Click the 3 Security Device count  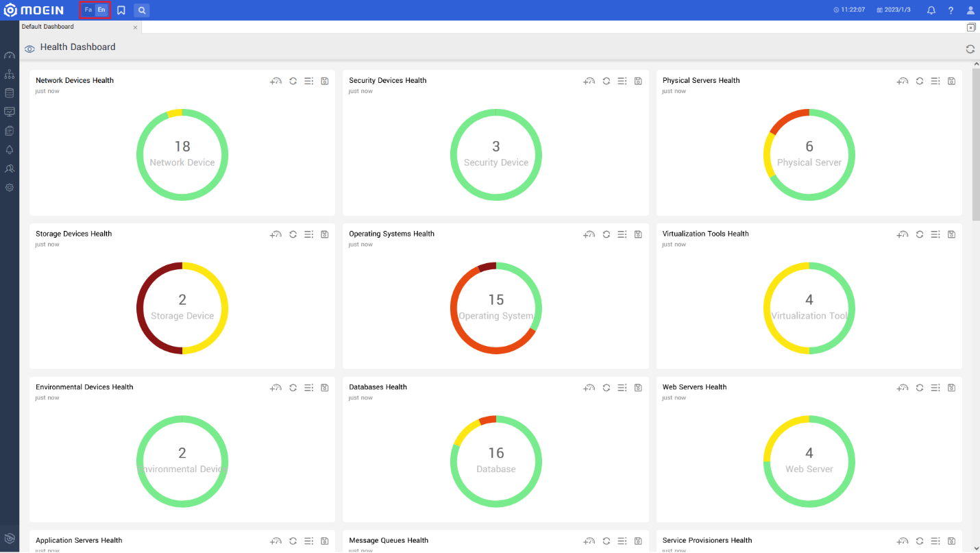[x=496, y=147]
